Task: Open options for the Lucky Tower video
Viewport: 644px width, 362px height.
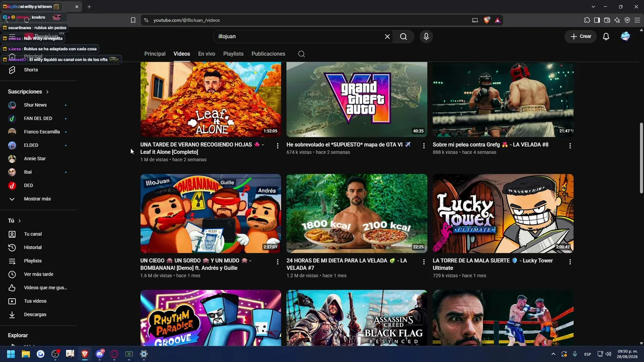Action: [570, 262]
